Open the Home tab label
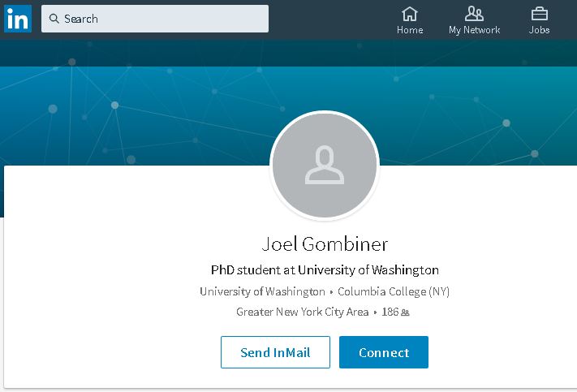 click(x=410, y=30)
